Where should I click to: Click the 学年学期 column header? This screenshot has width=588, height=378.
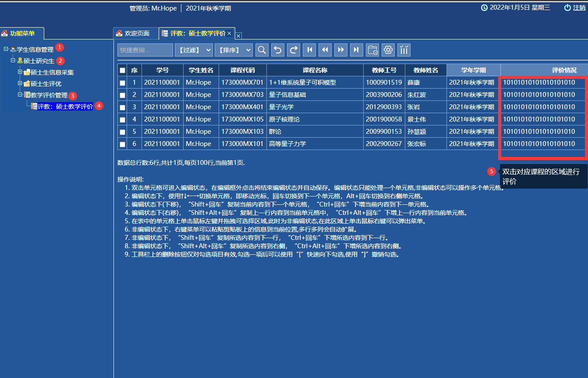[474, 70]
